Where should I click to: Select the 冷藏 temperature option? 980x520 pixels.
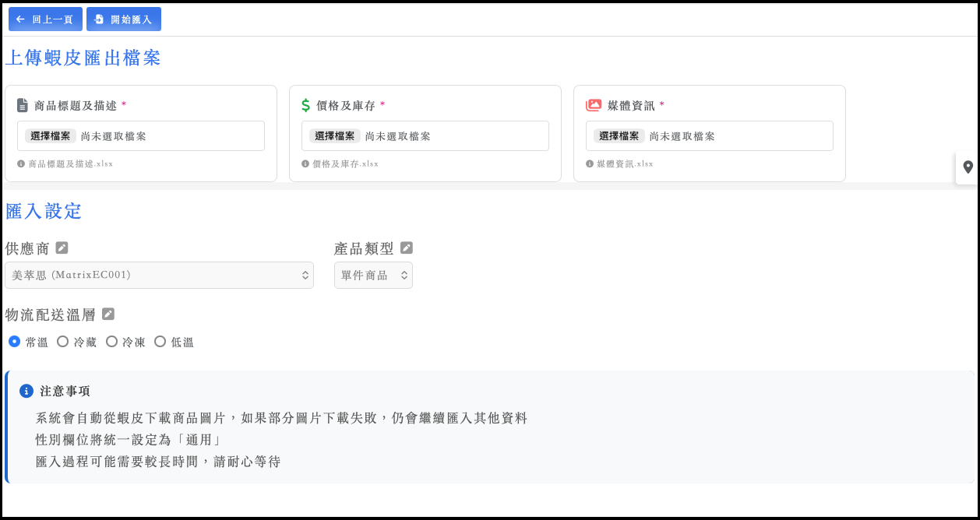(x=62, y=341)
